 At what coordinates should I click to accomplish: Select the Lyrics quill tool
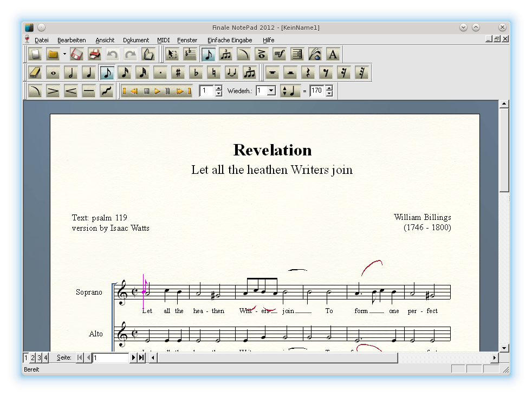click(x=315, y=54)
